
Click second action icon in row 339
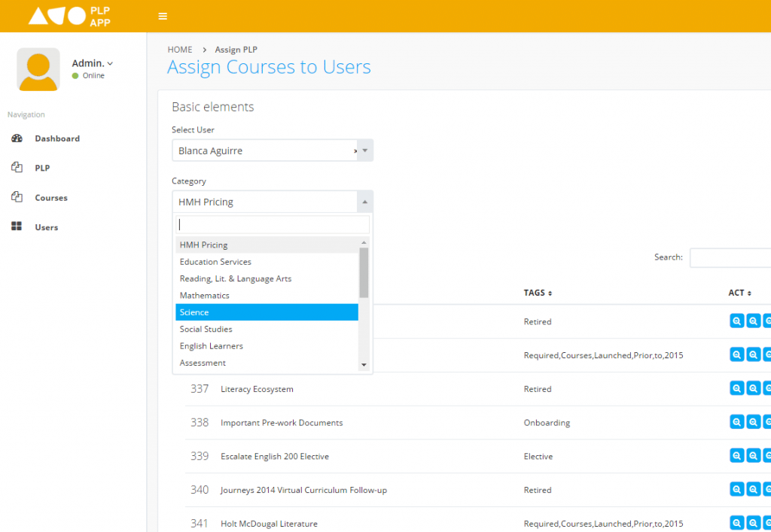[x=753, y=455]
